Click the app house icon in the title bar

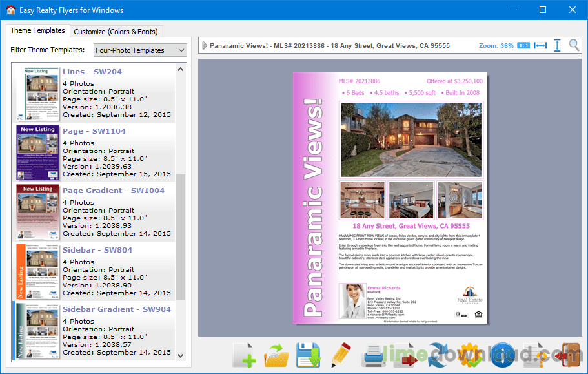point(11,10)
